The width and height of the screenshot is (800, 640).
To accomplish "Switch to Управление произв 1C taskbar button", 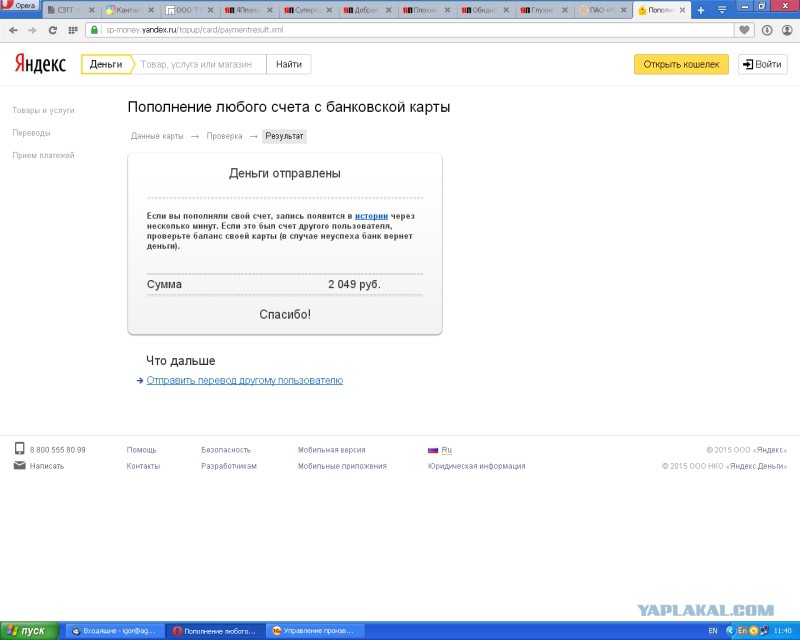I will pos(316,631).
